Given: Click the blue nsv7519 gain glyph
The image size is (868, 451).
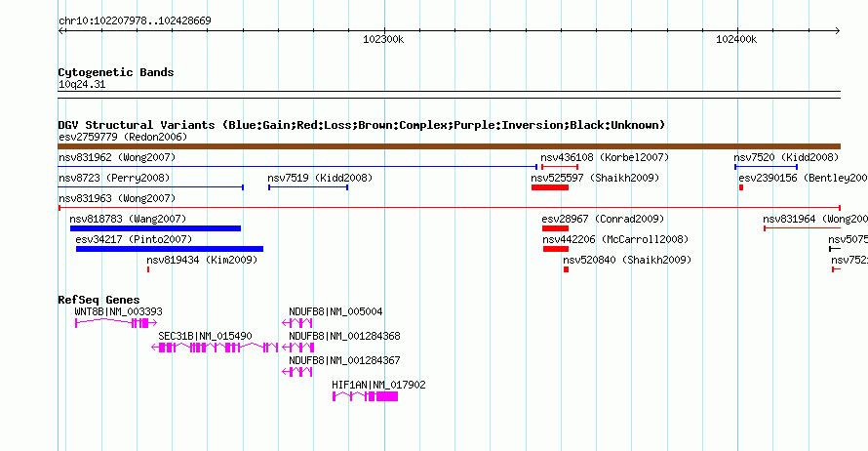Looking at the screenshot, I should 308,187.
